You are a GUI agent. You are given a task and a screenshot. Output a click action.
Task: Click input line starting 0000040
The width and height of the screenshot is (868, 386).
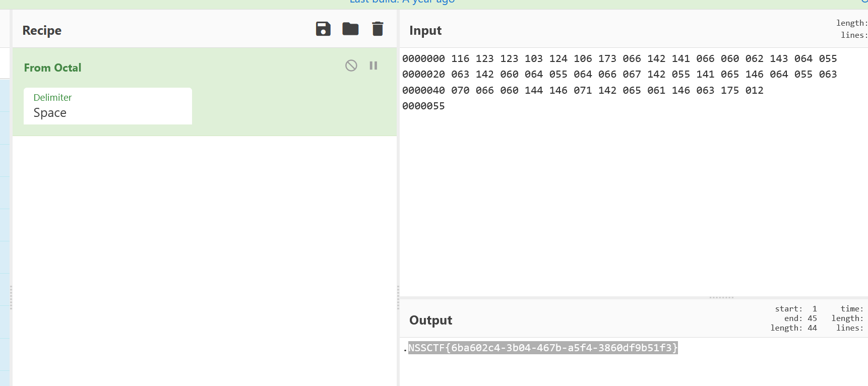pyautogui.click(x=583, y=90)
